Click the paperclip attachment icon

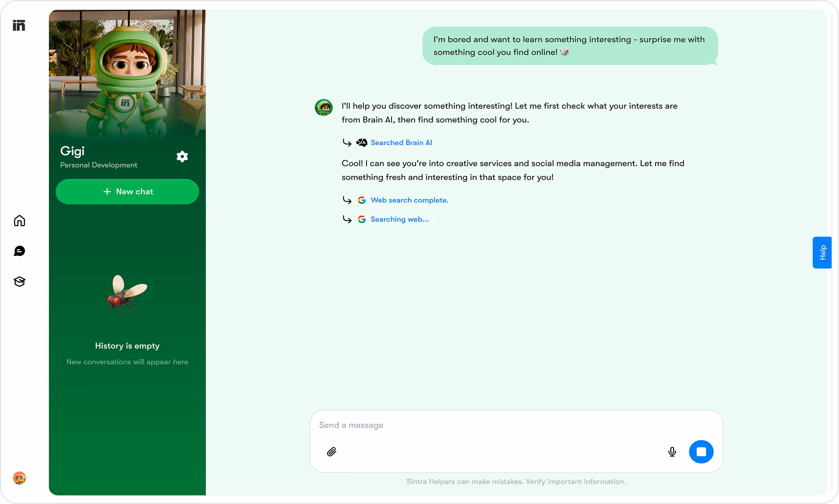coord(331,452)
